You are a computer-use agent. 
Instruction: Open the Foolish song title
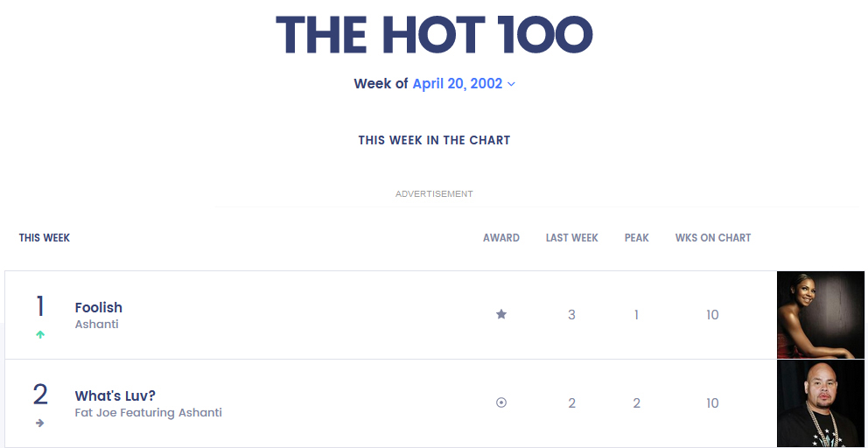99,307
